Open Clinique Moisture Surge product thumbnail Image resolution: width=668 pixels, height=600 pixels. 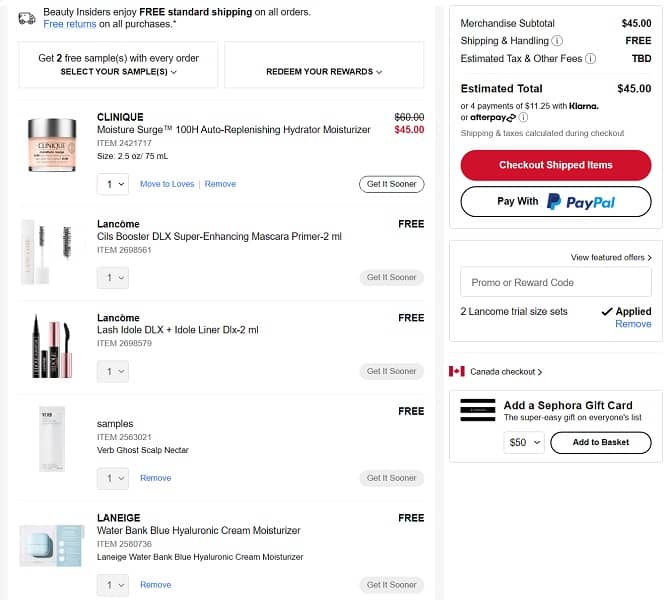coord(53,142)
